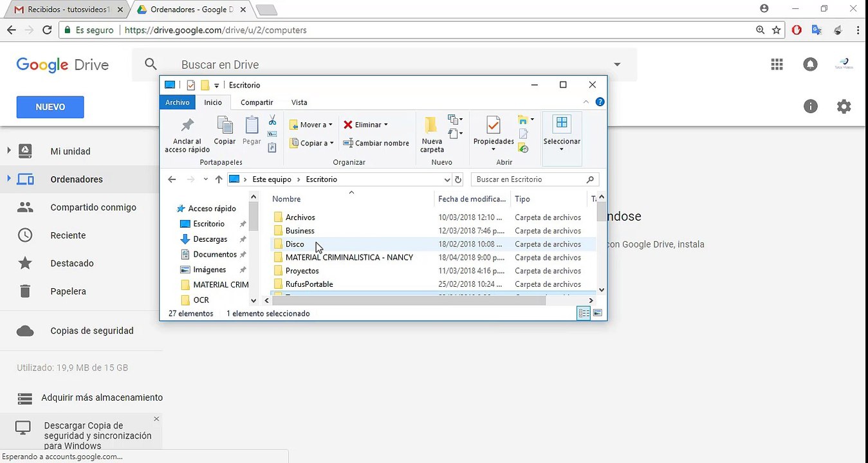Open the Archivo tab in Explorer
Image resolution: width=868 pixels, height=463 pixels.
178,102
